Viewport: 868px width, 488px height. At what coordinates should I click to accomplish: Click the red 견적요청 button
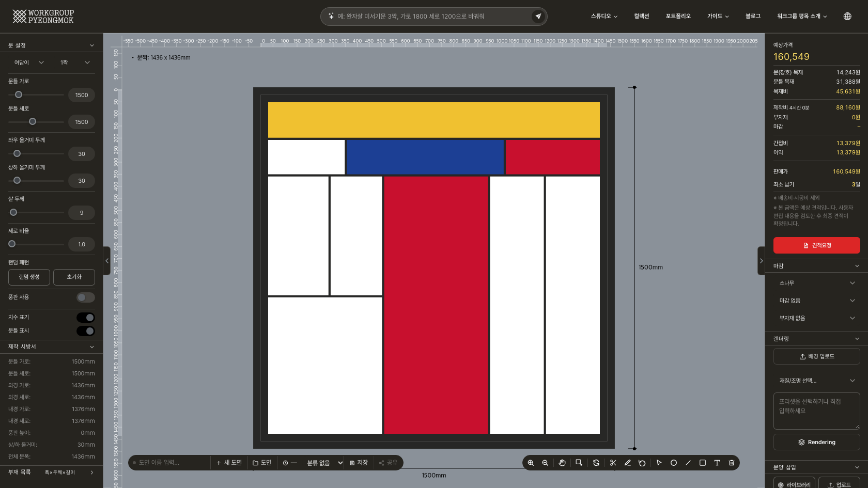coord(817,245)
